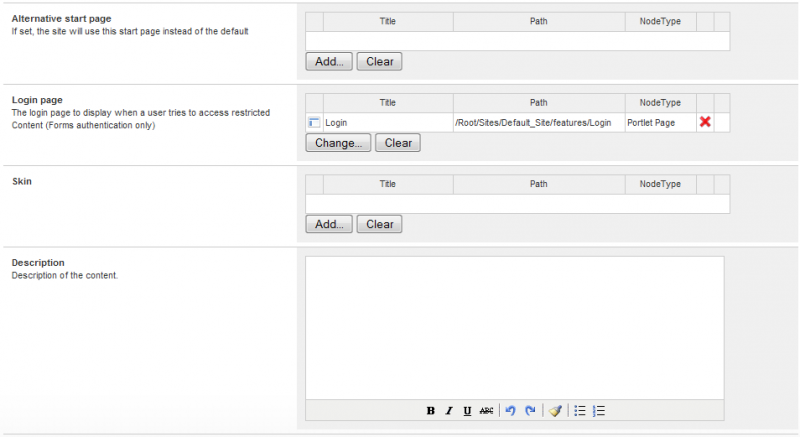The width and height of the screenshot is (800, 437).
Task: Clear the alternative start page
Action: pos(380,62)
